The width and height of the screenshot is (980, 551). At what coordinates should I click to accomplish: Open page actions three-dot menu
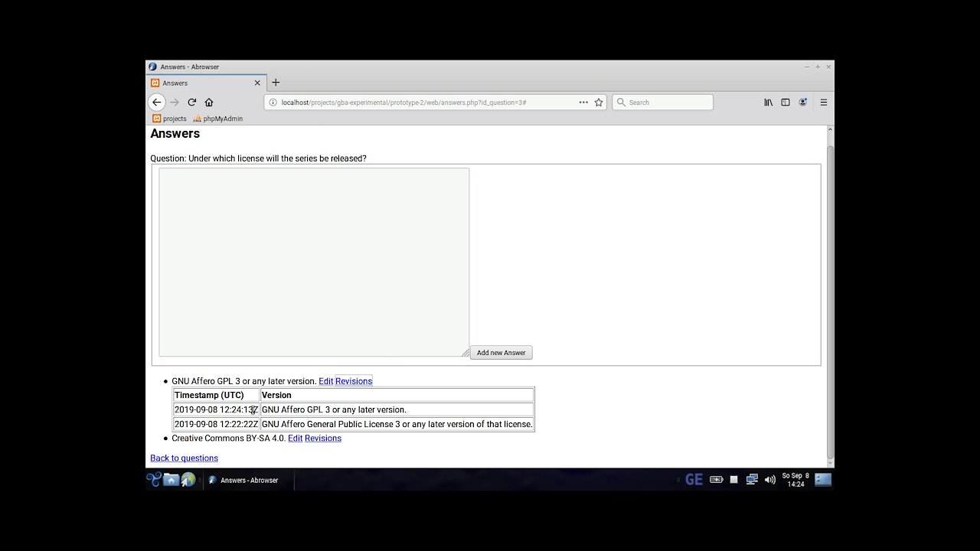click(583, 102)
